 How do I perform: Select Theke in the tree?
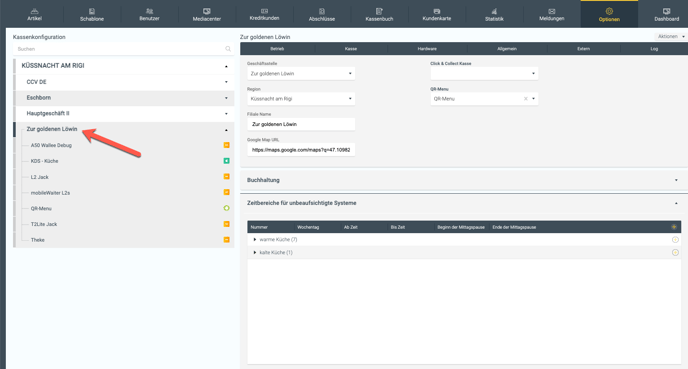pos(38,240)
